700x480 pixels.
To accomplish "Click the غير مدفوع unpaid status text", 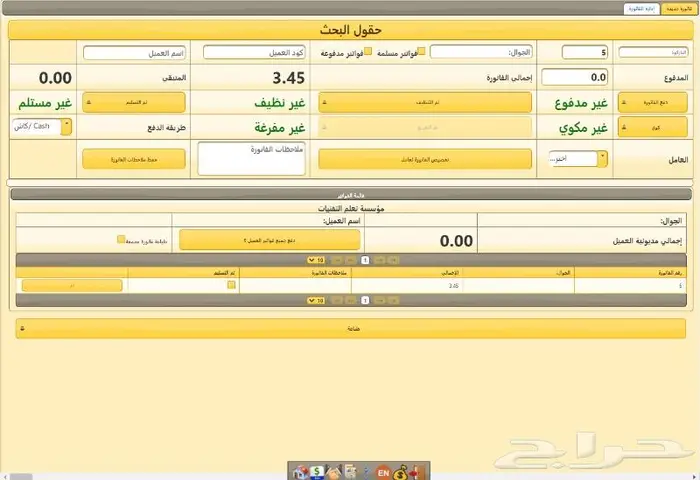I will click(x=581, y=103).
